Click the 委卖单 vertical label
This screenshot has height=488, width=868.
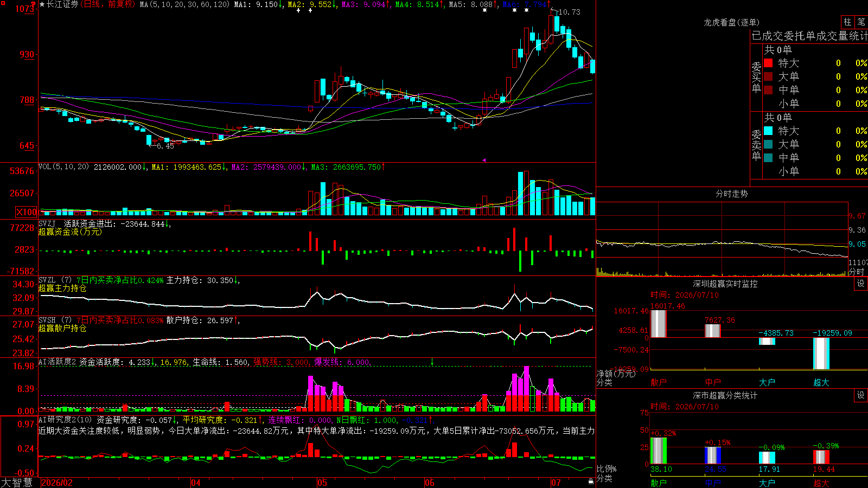pyautogui.click(x=756, y=145)
